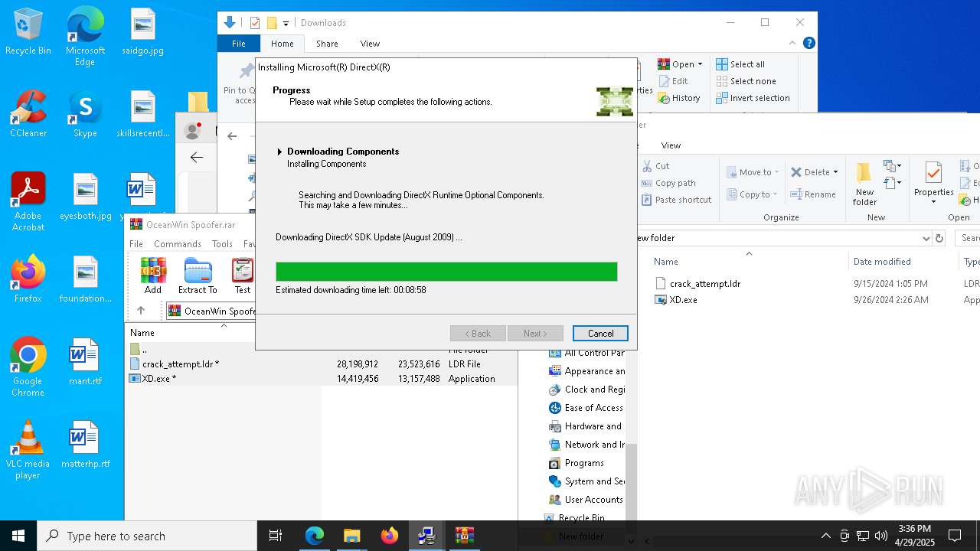Select crack_attempt.ldr in New folder
980x551 pixels.
[697, 283]
